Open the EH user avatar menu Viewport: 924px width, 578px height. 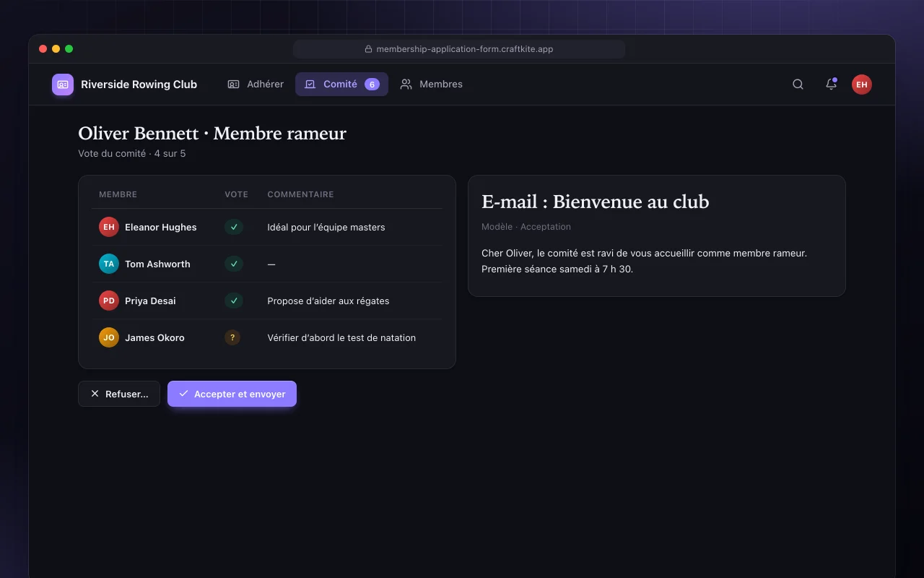click(x=862, y=85)
